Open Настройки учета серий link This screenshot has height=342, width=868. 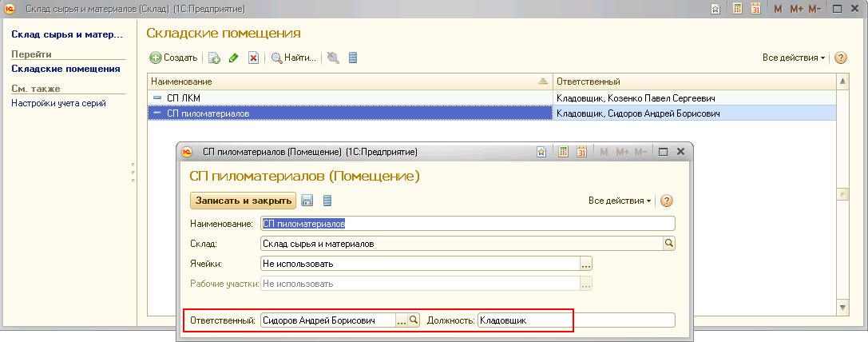[58, 103]
